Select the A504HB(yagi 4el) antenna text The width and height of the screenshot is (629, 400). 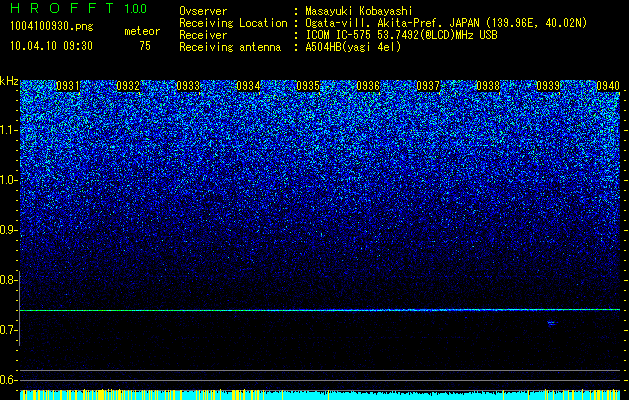[353, 47]
